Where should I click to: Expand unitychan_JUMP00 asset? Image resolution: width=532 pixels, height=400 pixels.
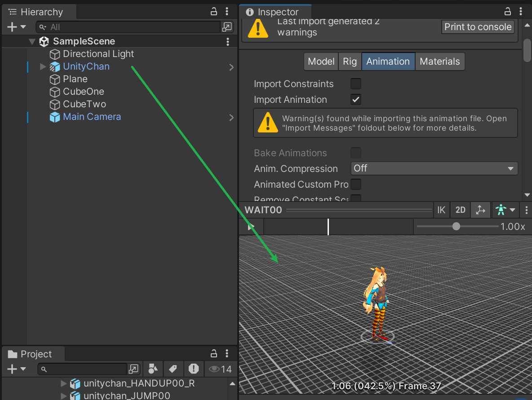click(63, 396)
